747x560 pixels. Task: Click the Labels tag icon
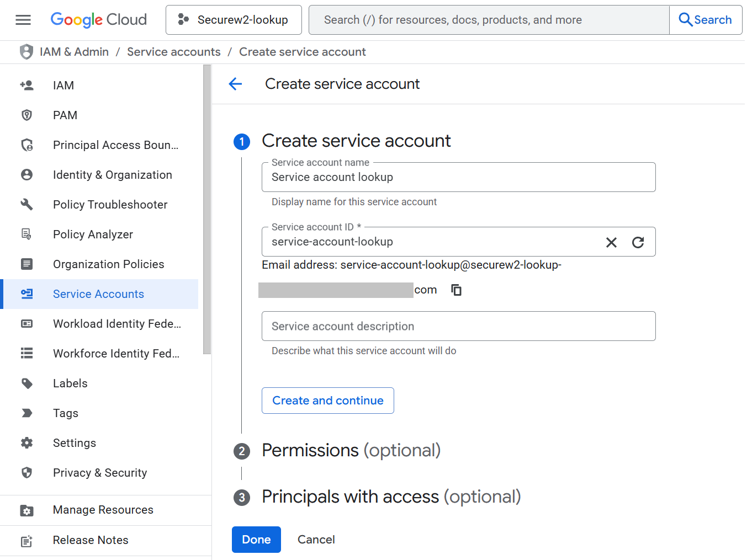click(x=27, y=383)
